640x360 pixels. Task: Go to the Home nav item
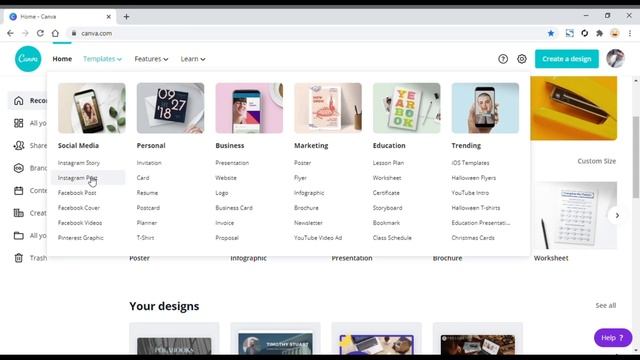[x=62, y=59]
